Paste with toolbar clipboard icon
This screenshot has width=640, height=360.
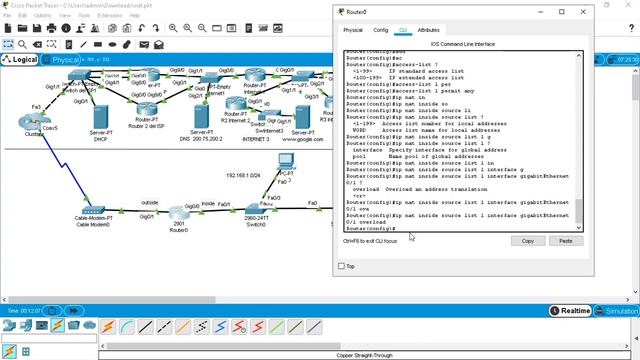pos(127,28)
